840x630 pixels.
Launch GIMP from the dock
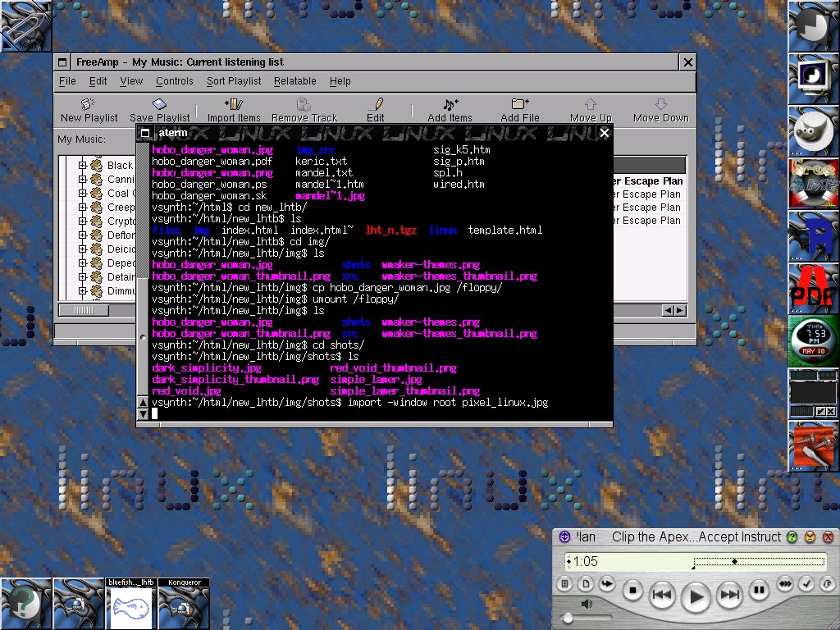coord(813,130)
